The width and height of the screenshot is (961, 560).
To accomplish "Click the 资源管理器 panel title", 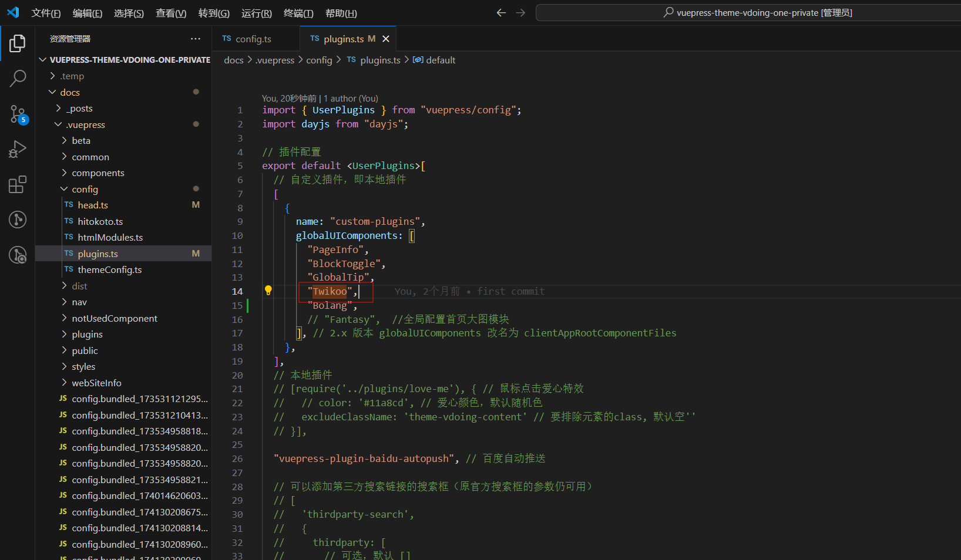I will 70,39.
